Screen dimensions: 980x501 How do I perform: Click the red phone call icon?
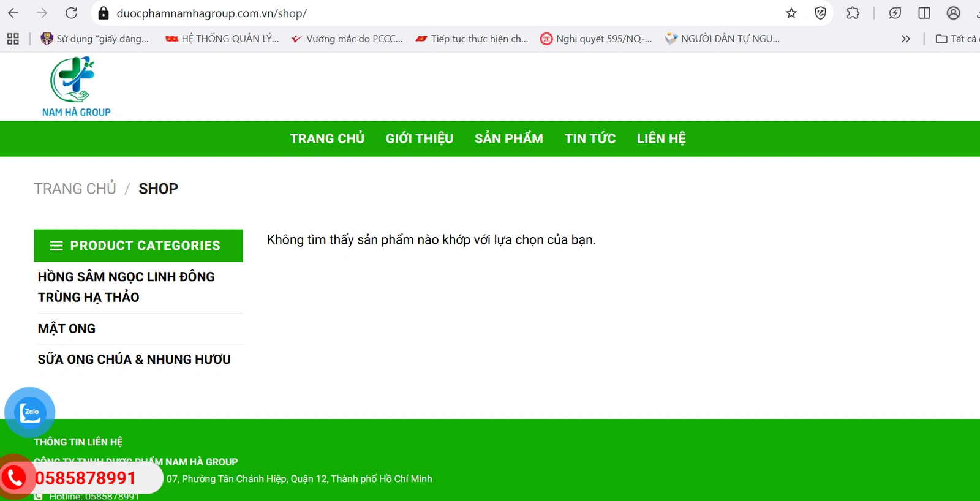[x=15, y=478]
